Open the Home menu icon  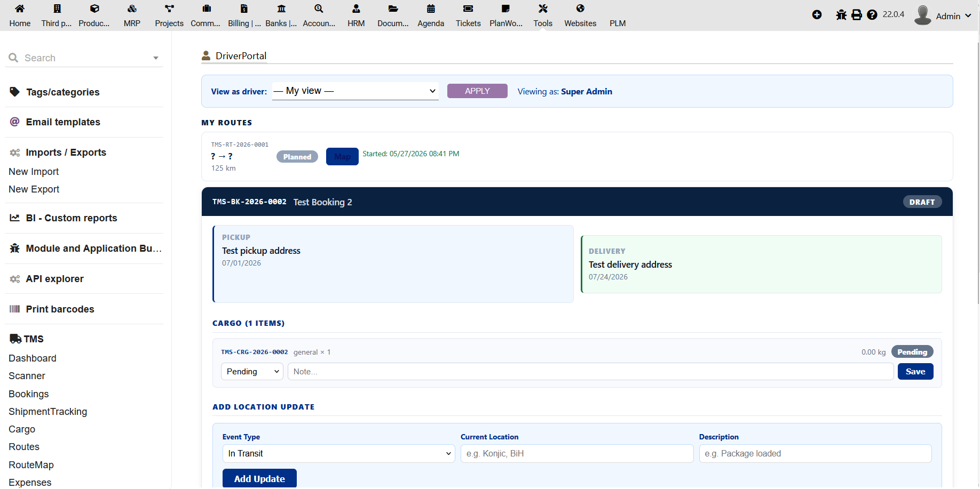click(20, 9)
